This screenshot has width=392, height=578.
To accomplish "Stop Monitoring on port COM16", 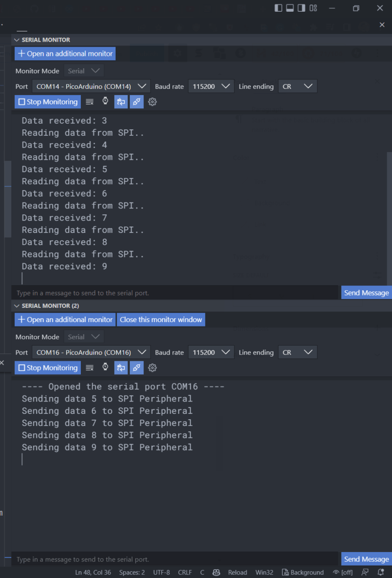I will click(48, 368).
